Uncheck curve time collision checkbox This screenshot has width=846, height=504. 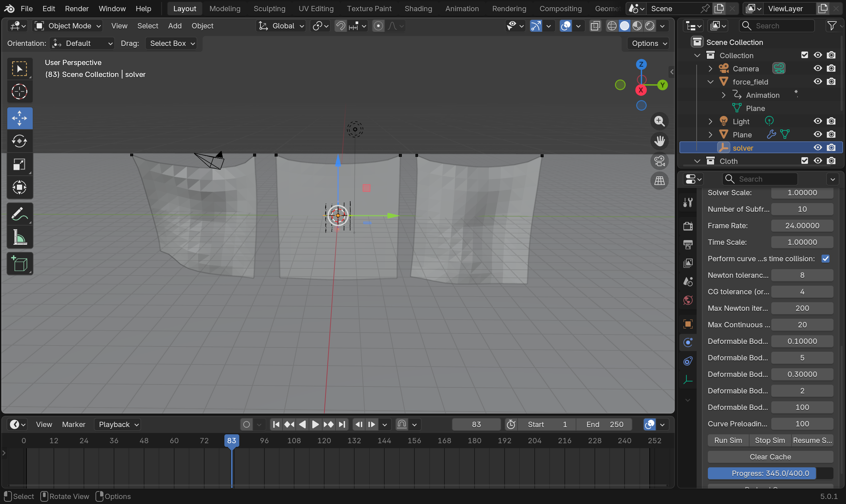point(825,259)
